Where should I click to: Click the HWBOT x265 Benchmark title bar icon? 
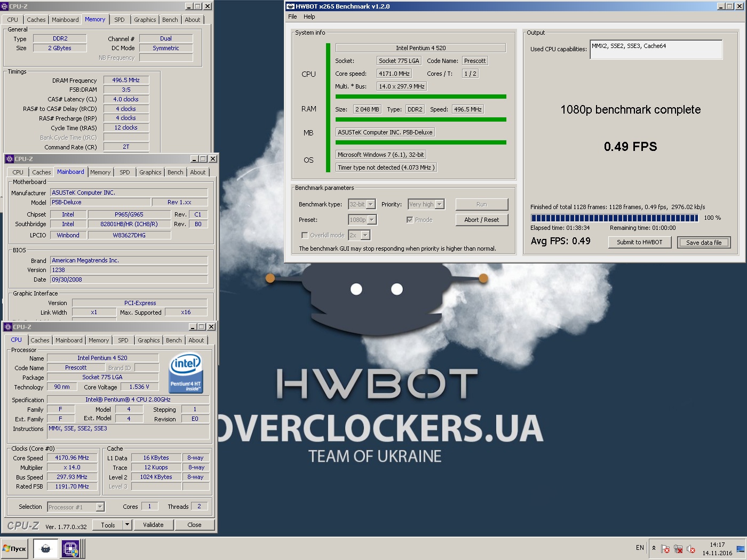click(x=290, y=6)
